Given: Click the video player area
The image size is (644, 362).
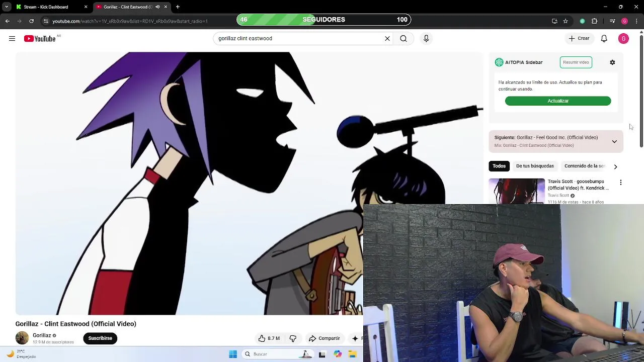Looking at the screenshot, I should (249, 184).
